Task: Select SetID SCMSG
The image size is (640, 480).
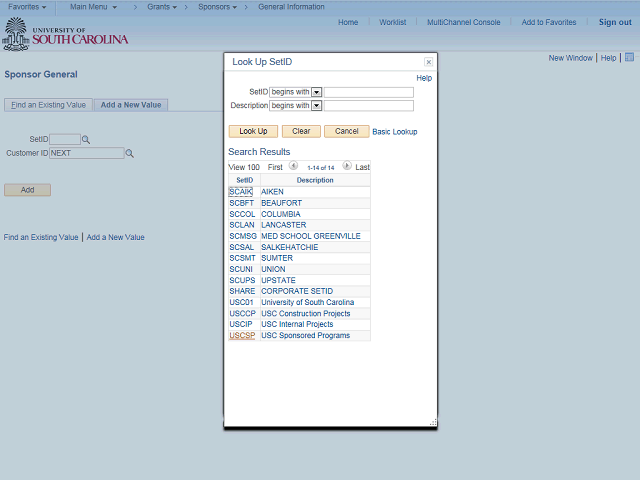Action: tap(243, 236)
